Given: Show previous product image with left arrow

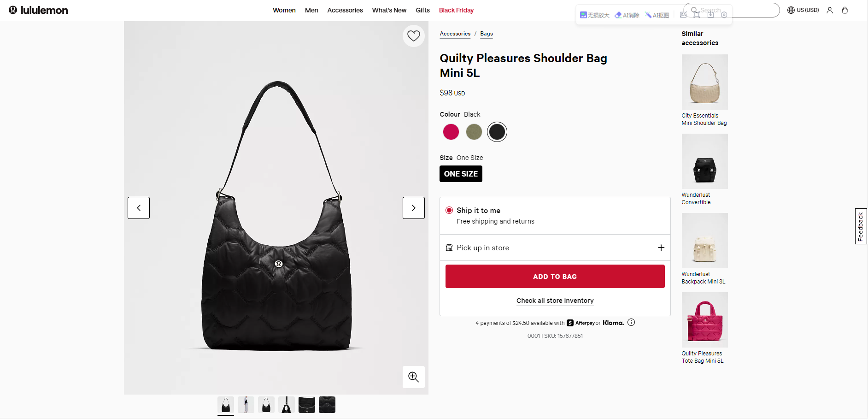Looking at the screenshot, I should (x=139, y=208).
